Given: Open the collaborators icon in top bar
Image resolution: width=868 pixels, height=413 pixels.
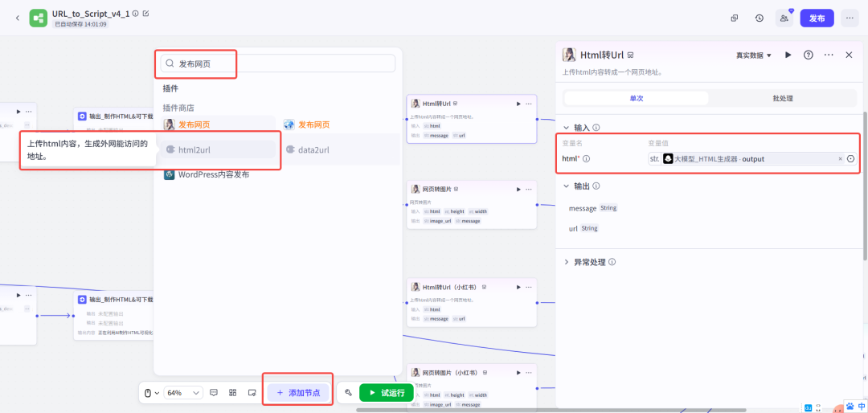Looking at the screenshot, I should 784,18.
